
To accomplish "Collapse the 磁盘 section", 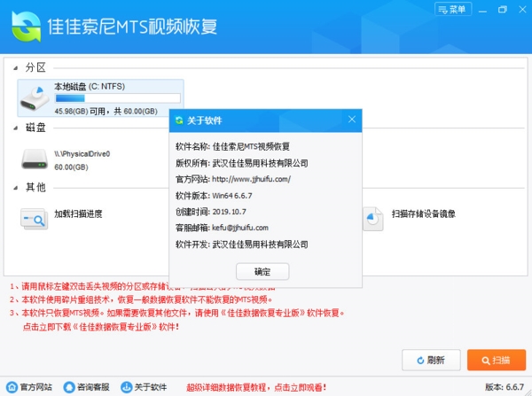I will coord(16,128).
